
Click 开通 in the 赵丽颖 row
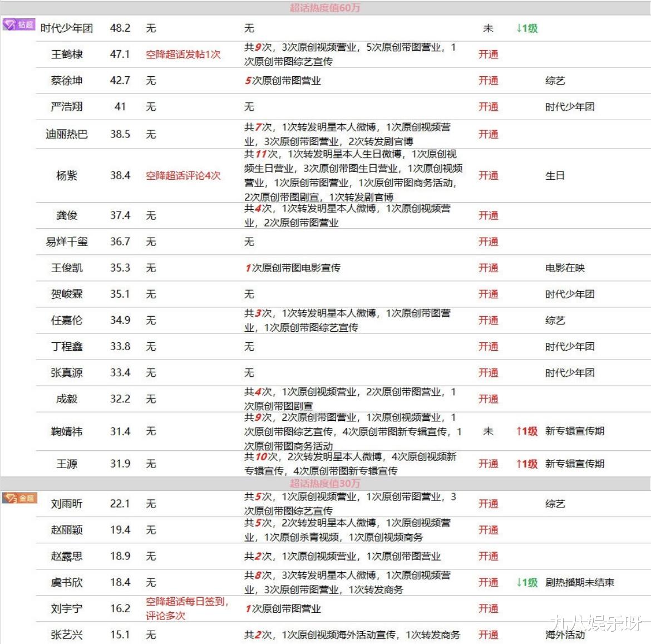click(489, 530)
